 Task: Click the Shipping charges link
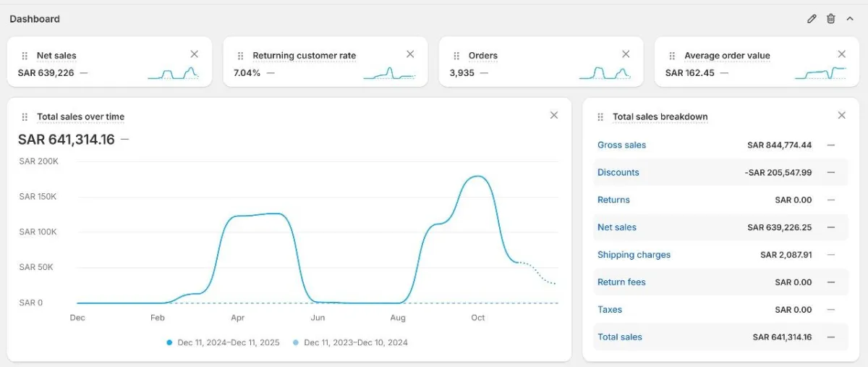click(634, 255)
